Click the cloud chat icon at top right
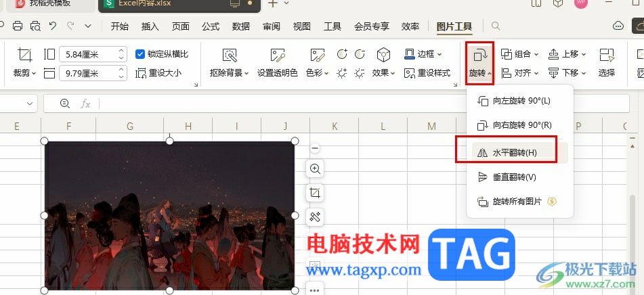 [x=618, y=26]
